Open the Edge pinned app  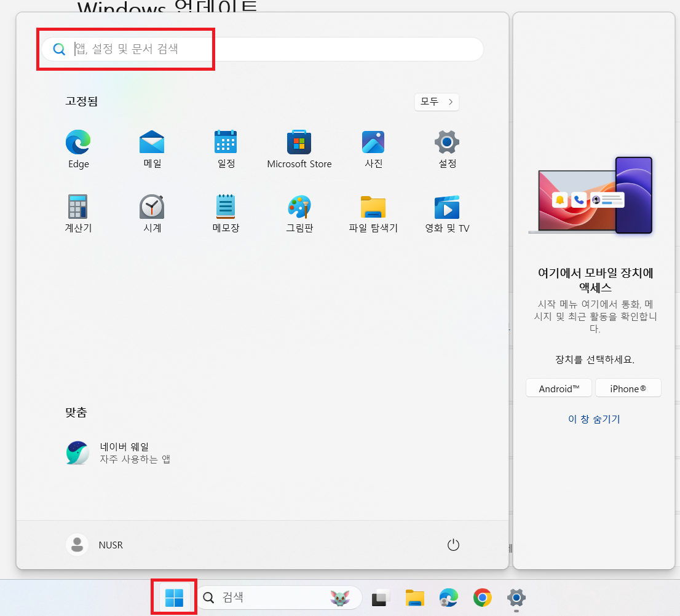(x=78, y=149)
